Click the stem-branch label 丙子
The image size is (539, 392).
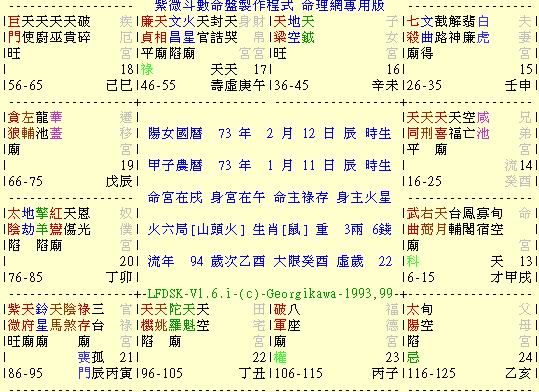click(385, 373)
